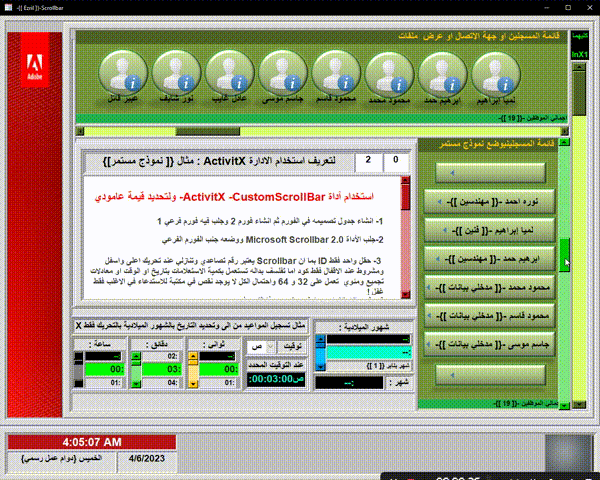
Task: Click the selected minutes value 03:
Action: pyautogui.click(x=161, y=370)
